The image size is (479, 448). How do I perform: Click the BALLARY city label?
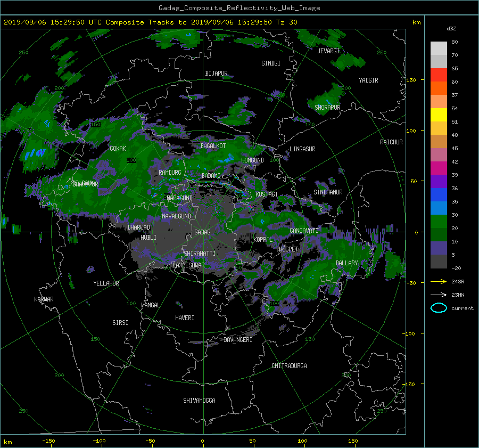coord(346,263)
